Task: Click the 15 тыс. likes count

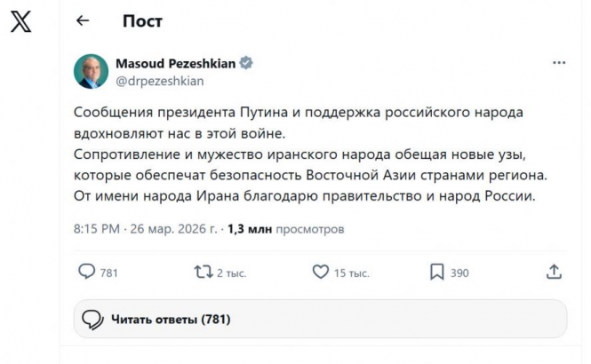Action: point(351,273)
